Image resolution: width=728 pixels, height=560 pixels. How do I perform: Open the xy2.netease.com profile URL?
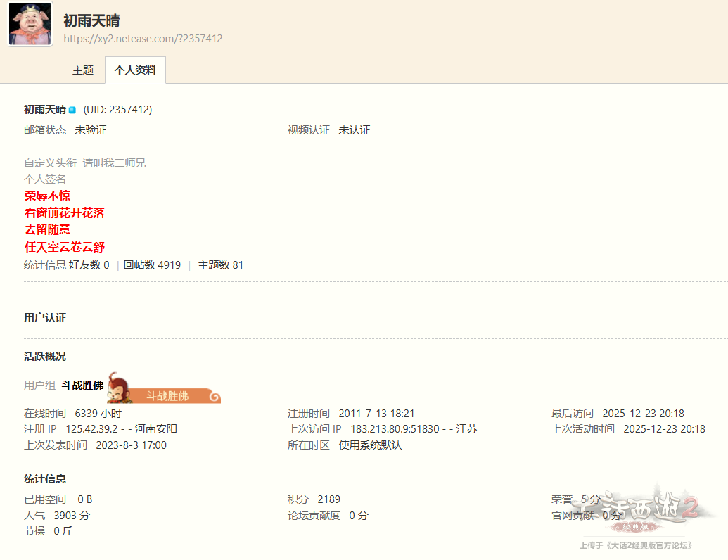[143, 39]
